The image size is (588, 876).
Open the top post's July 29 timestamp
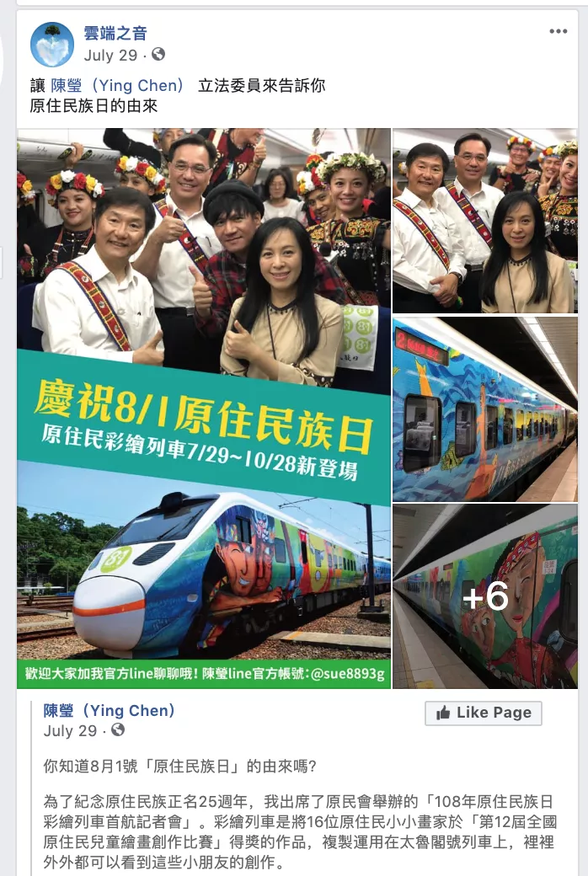click(110, 56)
